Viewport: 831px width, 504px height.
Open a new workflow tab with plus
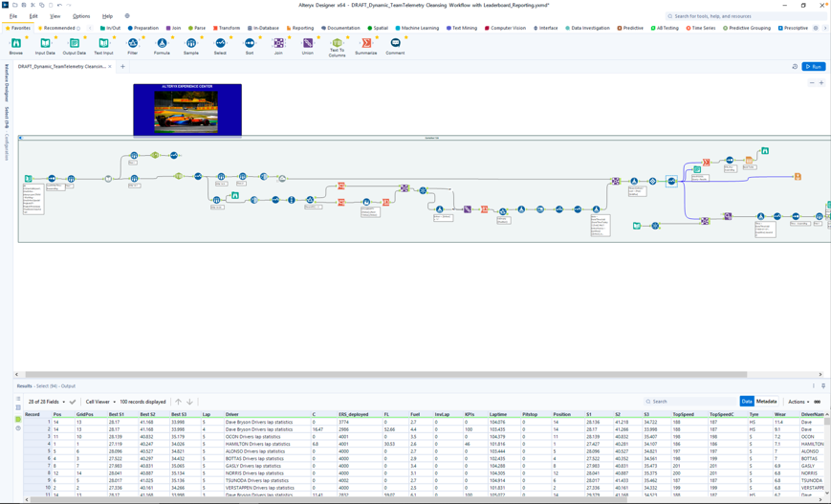[122, 67]
